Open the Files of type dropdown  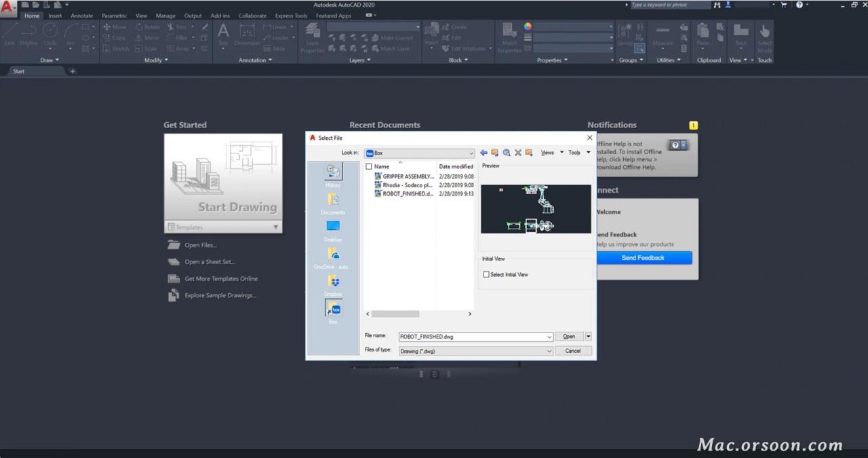(x=549, y=351)
